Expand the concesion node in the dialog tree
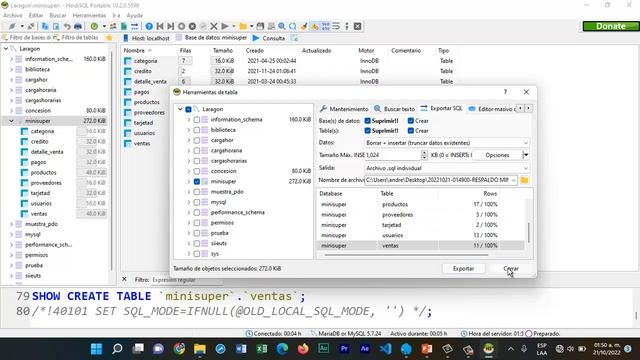 pos(189,171)
